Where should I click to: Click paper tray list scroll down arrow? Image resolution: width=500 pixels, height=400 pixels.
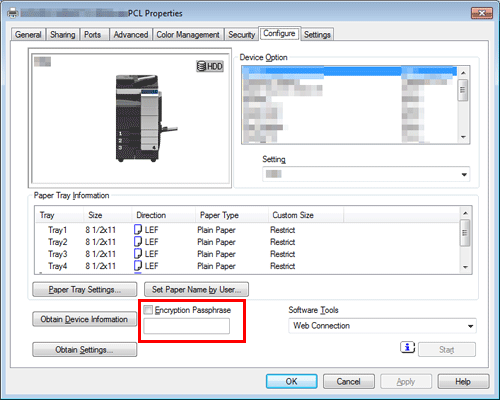tap(465, 267)
